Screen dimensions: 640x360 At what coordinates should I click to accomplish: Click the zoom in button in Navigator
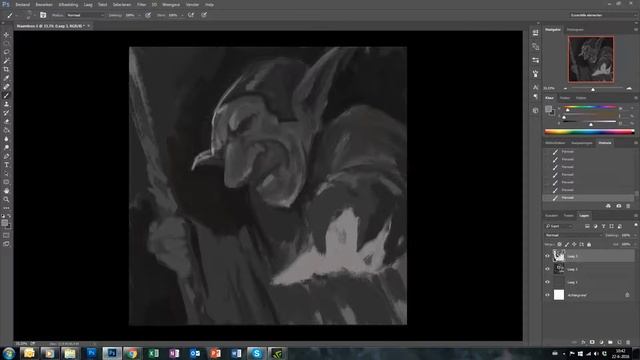click(x=629, y=88)
